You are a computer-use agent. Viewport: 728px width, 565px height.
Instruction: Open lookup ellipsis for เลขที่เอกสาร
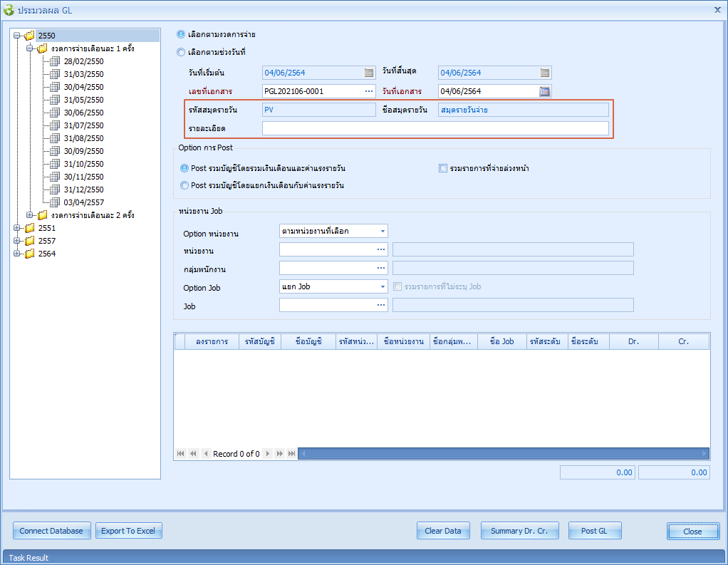point(369,91)
